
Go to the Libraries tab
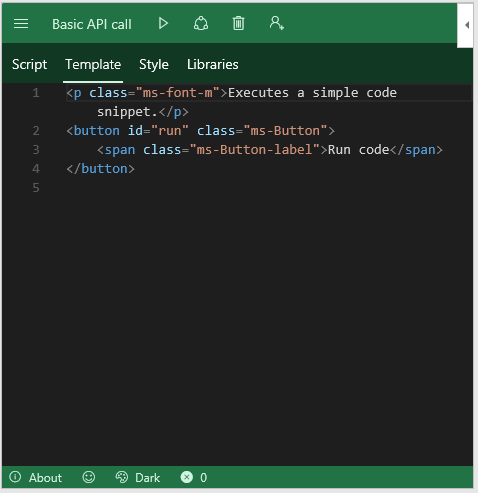[x=213, y=64]
